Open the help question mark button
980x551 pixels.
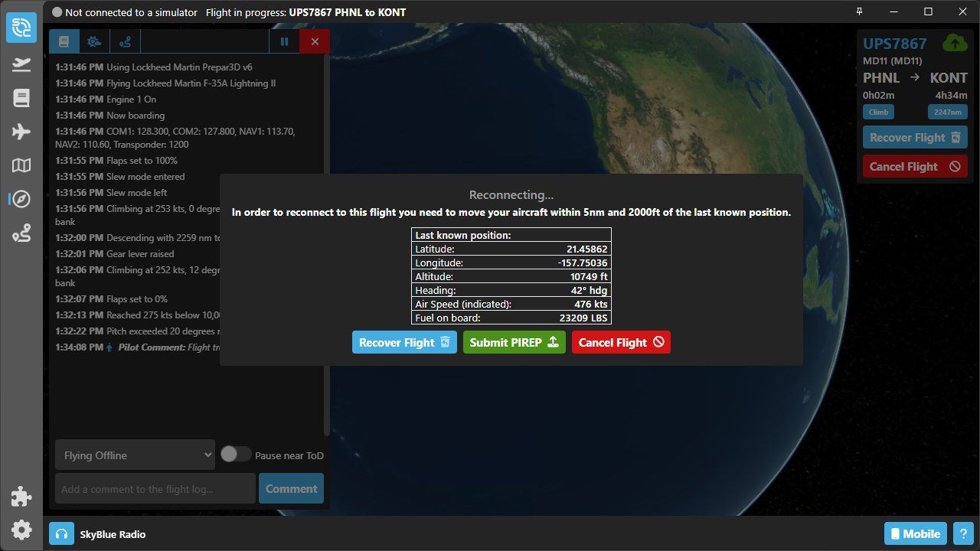[963, 533]
